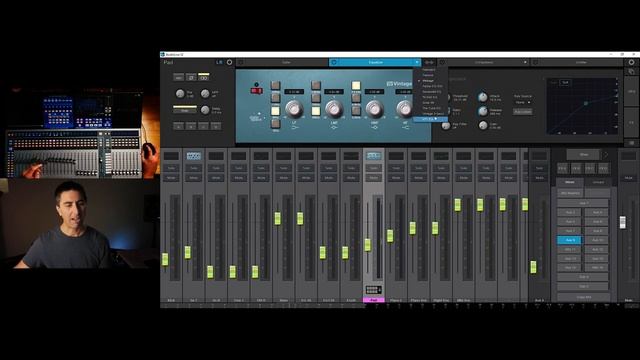Toggle the Equalizer section power icon
Image resolution: width=640 pixels, height=360 pixels.
coord(334,62)
